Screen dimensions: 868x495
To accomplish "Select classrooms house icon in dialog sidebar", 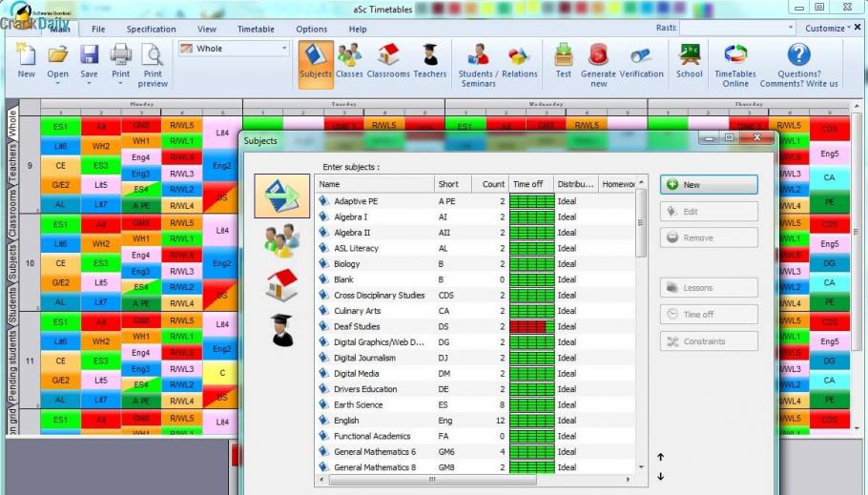I will click(281, 285).
